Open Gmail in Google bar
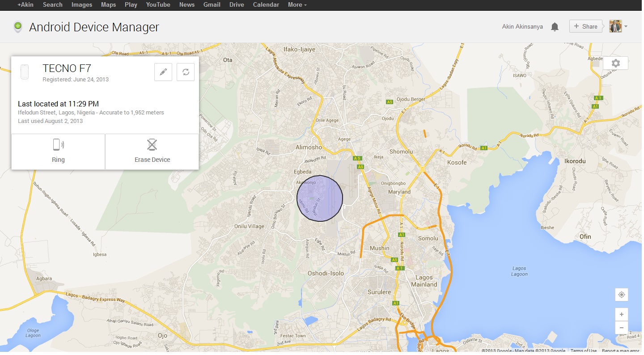Viewport: 644px width, 355px height. 212,4
